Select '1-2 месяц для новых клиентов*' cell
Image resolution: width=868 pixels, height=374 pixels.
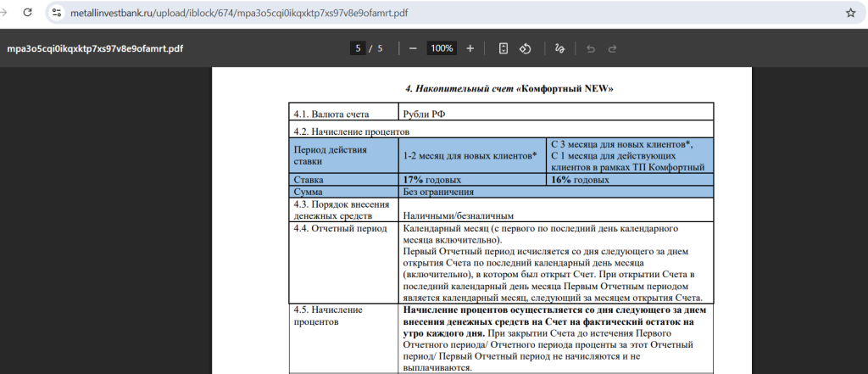click(472, 156)
